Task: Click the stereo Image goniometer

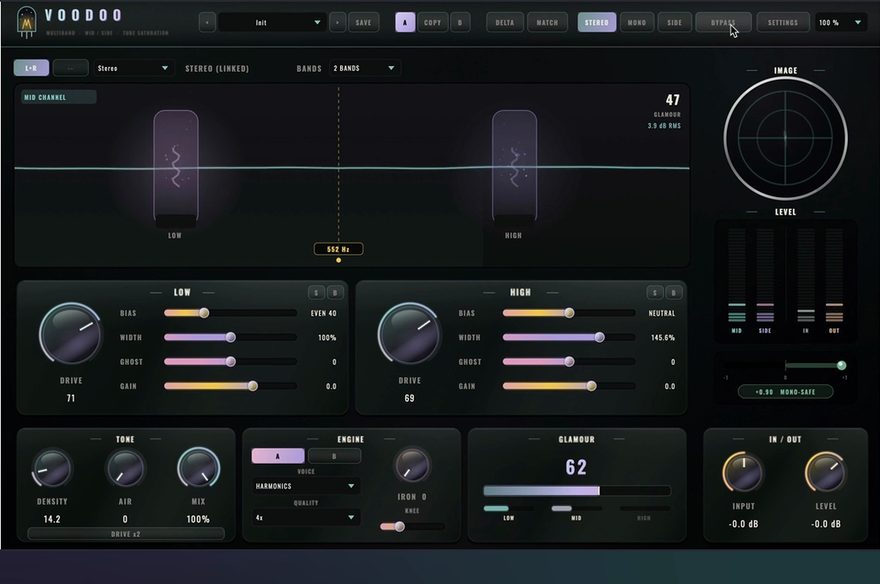Action: coord(785,138)
